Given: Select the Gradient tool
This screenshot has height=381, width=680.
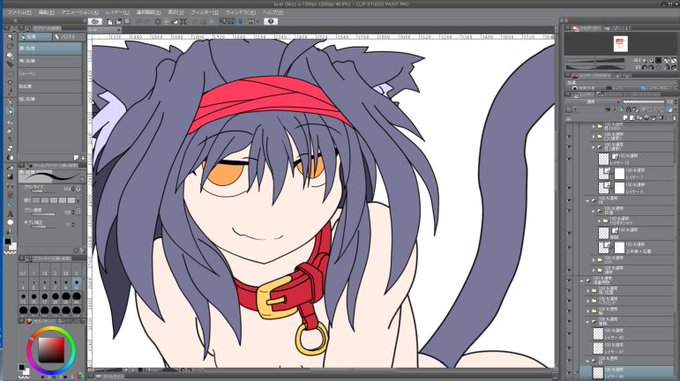Looking at the screenshot, I should click(10, 177).
